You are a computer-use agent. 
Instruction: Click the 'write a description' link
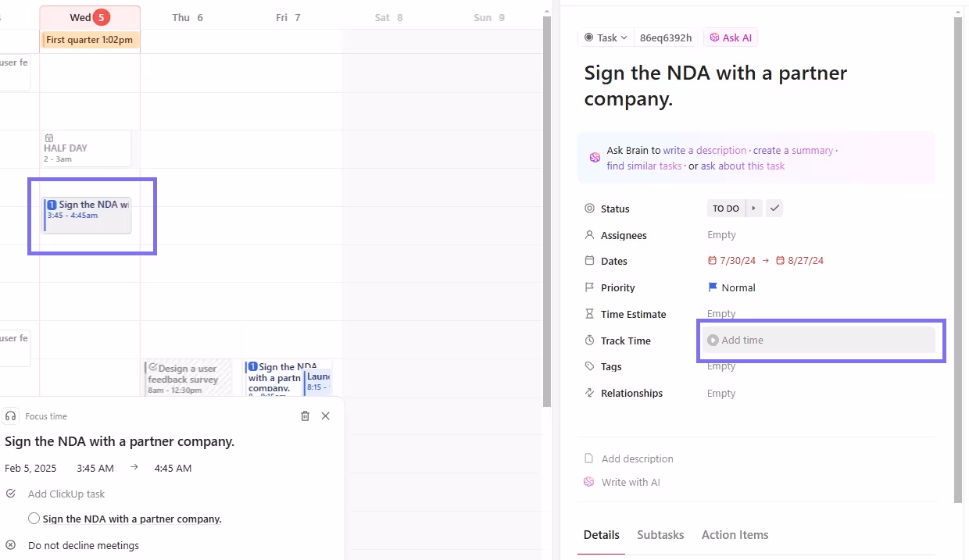tap(704, 150)
